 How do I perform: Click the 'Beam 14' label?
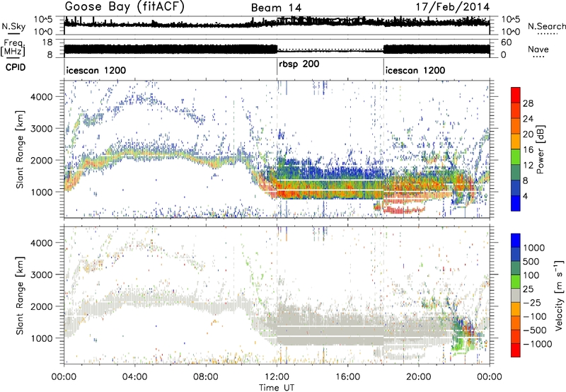pyautogui.click(x=276, y=8)
